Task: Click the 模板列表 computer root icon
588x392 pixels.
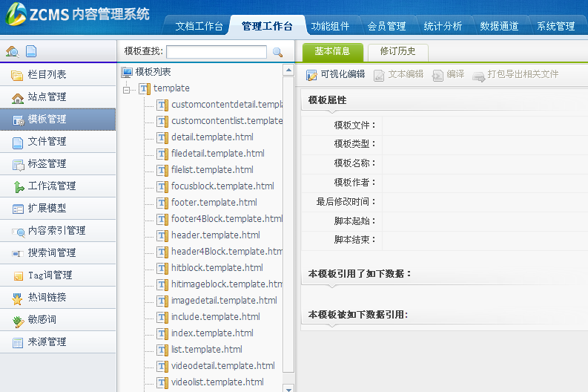Action: click(127, 72)
